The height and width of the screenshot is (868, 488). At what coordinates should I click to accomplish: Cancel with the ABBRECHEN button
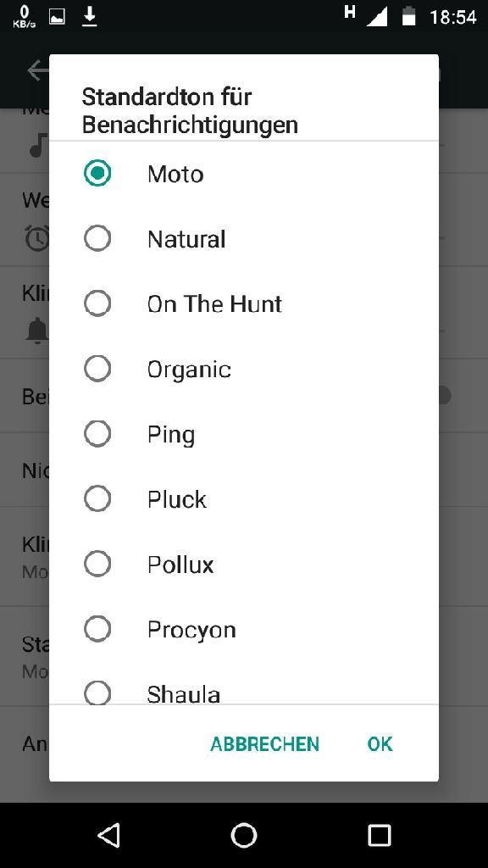coord(265,744)
